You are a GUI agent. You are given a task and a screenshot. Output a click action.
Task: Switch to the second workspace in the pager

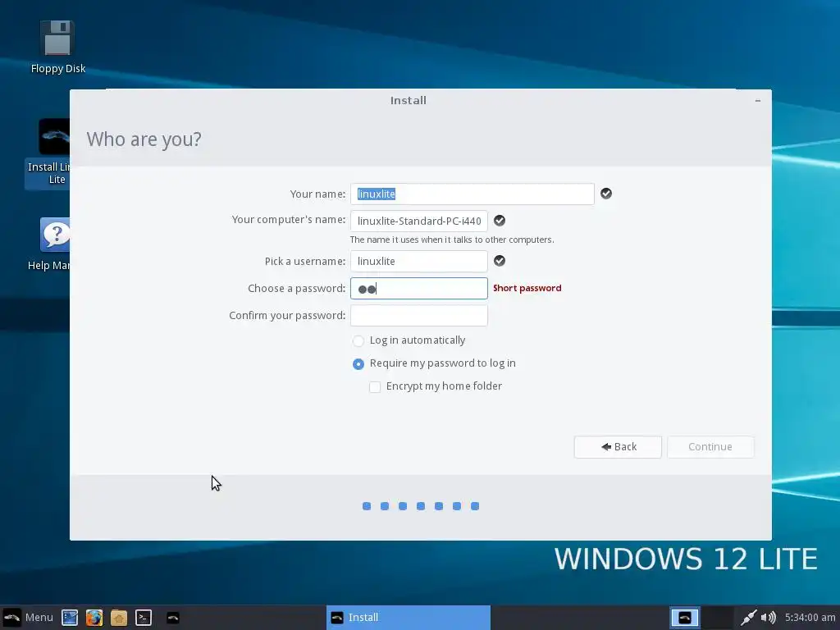point(717,618)
